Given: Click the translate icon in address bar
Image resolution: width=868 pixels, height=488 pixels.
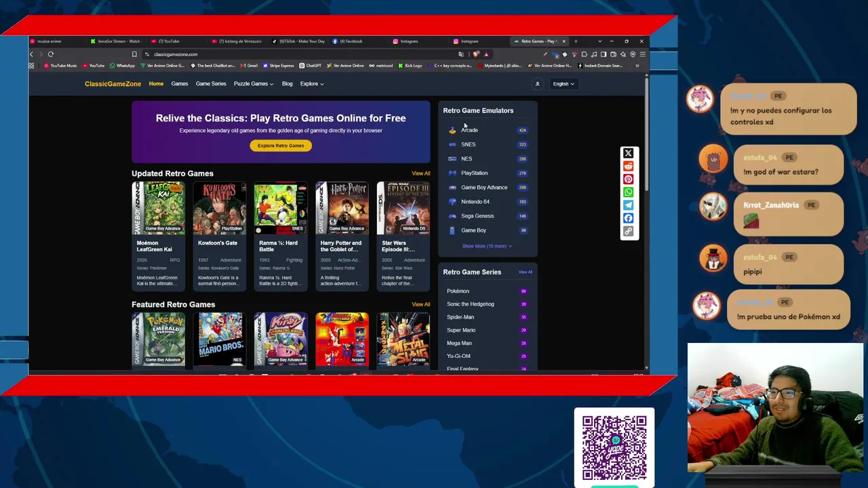Looking at the screenshot, I should tap(461, 54).
